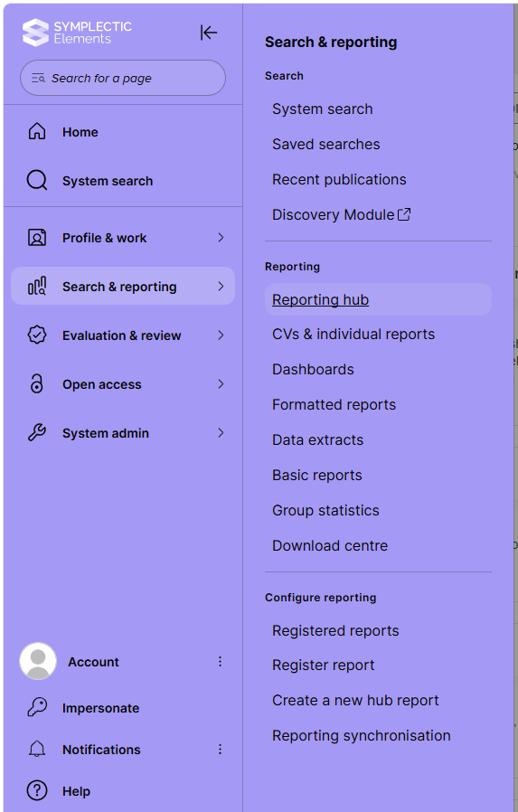This screenshot has height=812, width=518.
Task: Click the Symplectic Elements logo
Action: (77, 33)
